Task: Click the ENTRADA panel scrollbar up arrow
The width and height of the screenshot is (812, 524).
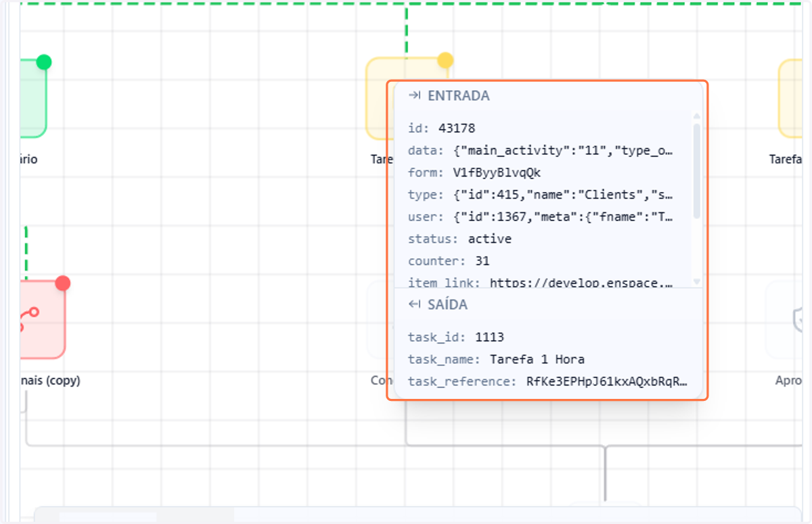Action: 697,117
